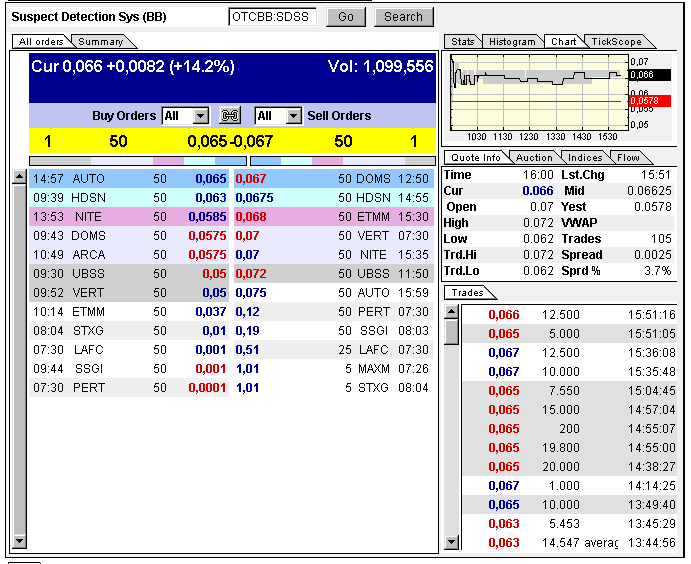Click the order book scroll-down arrow
The image size is (691, 564).
click(18, 542)
